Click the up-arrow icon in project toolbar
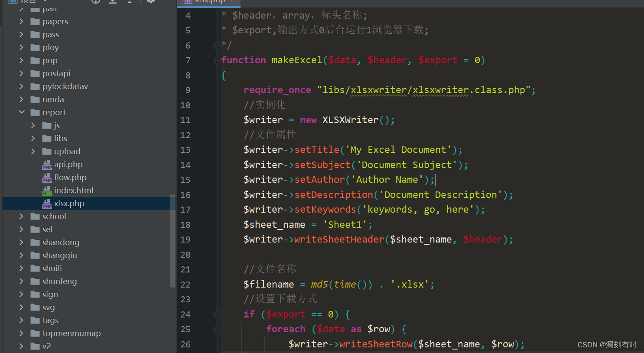Viewport: 644px width, 353px height. click(x=130, y=2)
